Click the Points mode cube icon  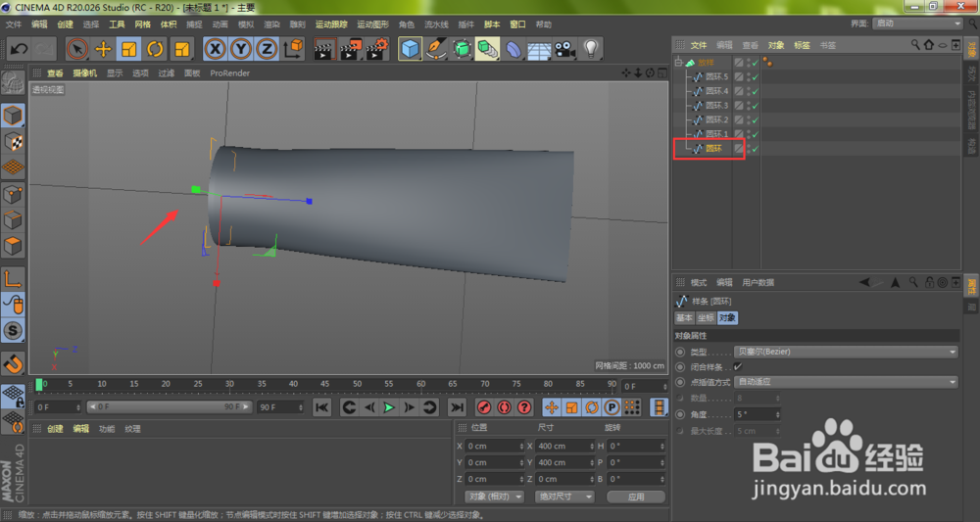click(x=13, y=194)
